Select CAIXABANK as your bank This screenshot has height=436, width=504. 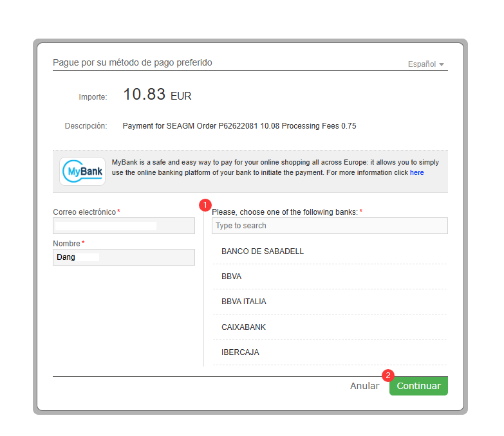(x=330, y=327)
